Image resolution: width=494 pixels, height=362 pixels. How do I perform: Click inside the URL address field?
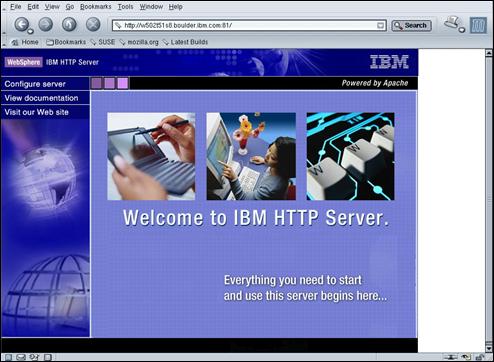pos(249,25)
